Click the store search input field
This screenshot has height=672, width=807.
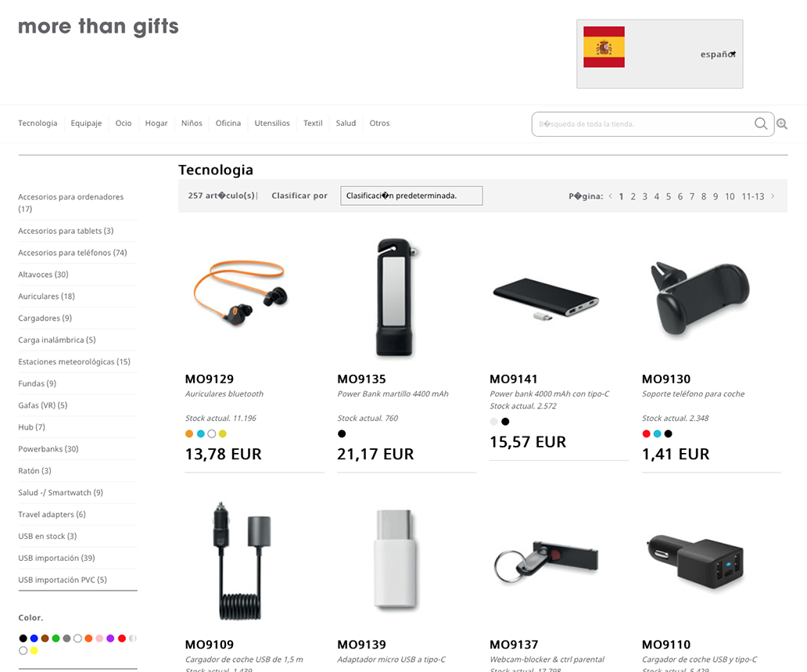[x=642, y=124]
